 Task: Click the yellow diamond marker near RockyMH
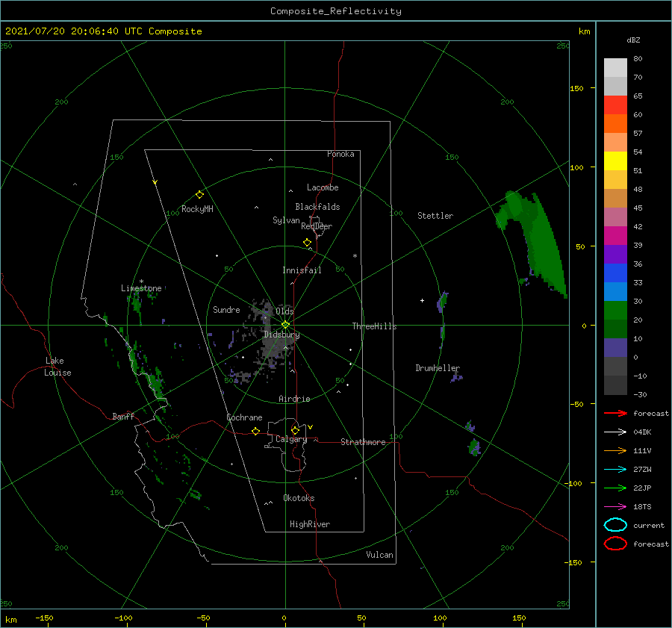pyautogui.click(x=199, y=195)
